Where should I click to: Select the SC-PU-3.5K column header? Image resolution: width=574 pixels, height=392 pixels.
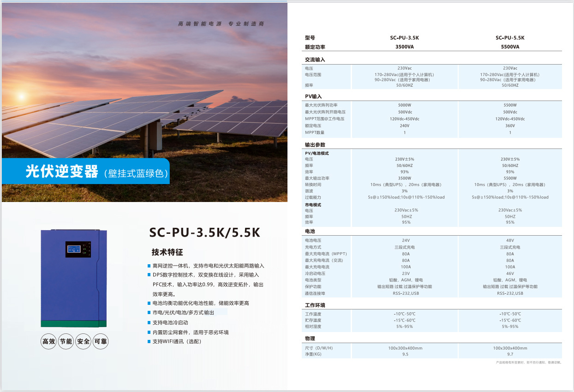[x=404, y=38]
